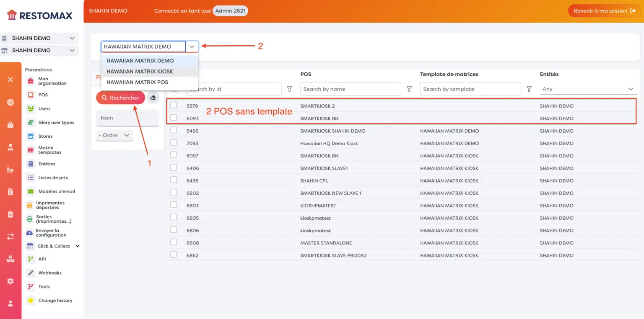Click the Tools icon in Paramètres
644x319 pixels.
point(30,287)
